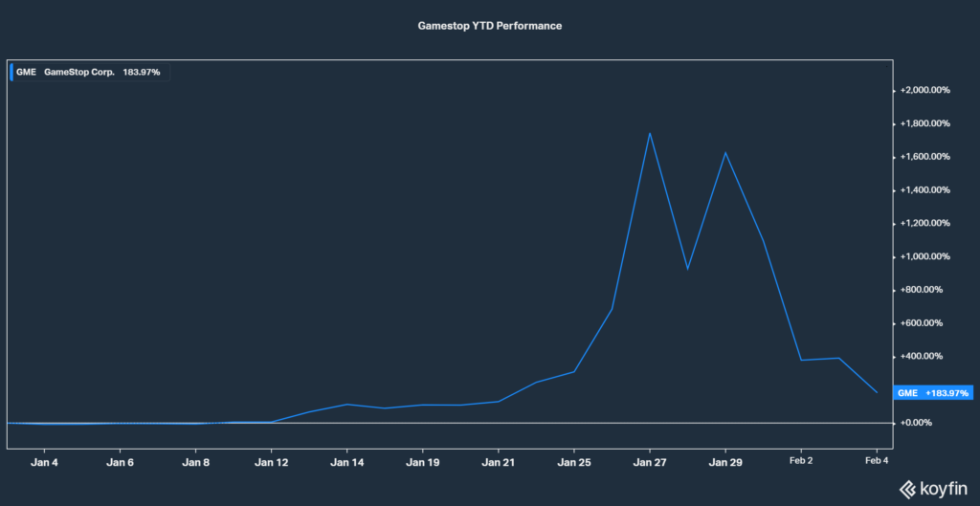
Task: Click the +2,000.00% axis label
Action: [925, 90]
